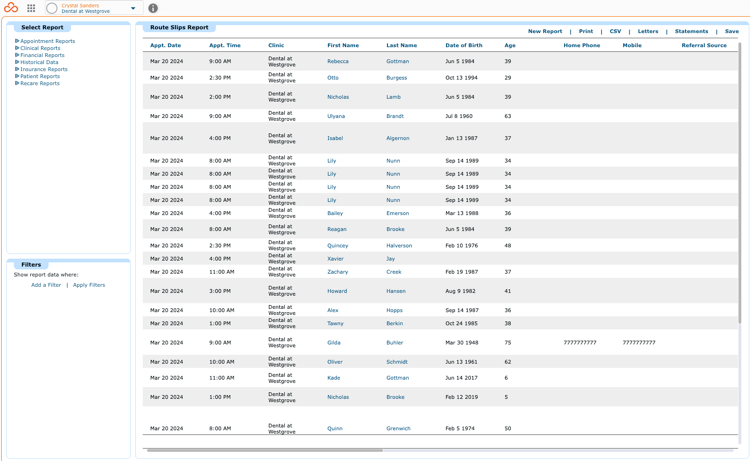Image resolution: width=750 pixels, height=461 pixels.
Task: Click the cloud logo icon
Action: coord(11,8)
